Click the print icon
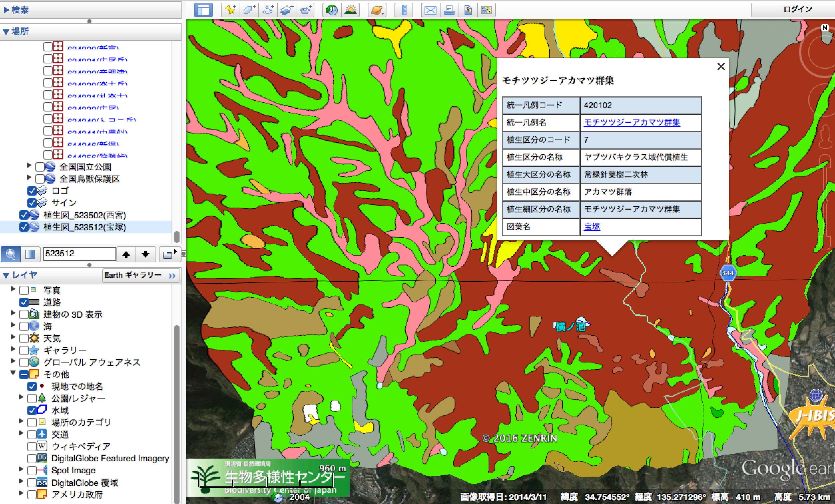 tap(449, 10)
